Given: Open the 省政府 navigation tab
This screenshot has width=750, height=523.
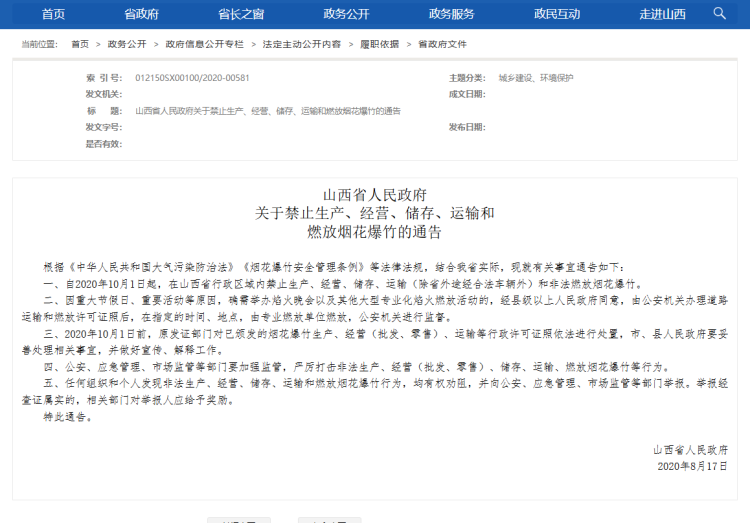Looking at the screenshot, I should pyautogui.click(x=141, y=14).
